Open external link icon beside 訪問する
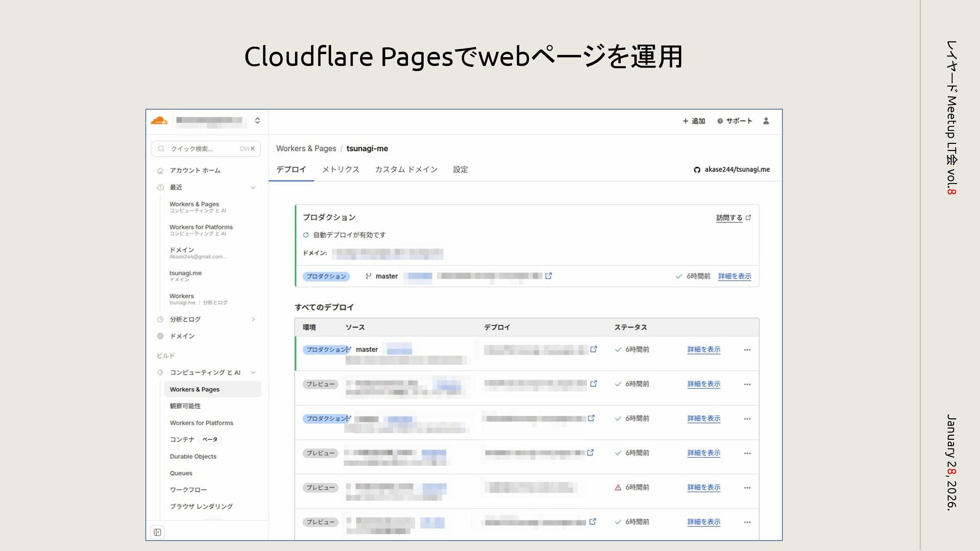This screenshot has width=980, height=551. (x=748, y=218)
